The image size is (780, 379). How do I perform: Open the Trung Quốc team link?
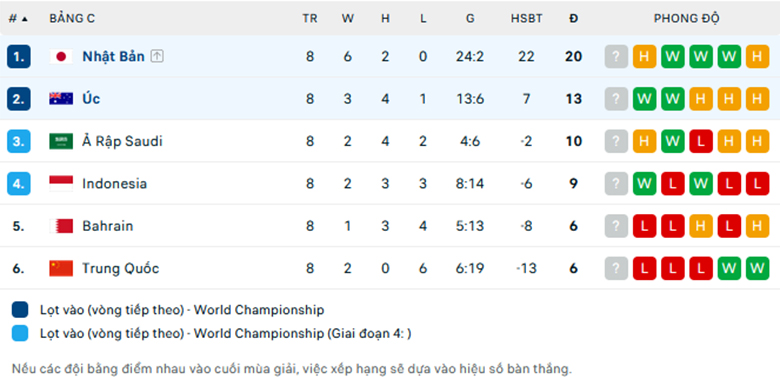click(x=120, y=269)
